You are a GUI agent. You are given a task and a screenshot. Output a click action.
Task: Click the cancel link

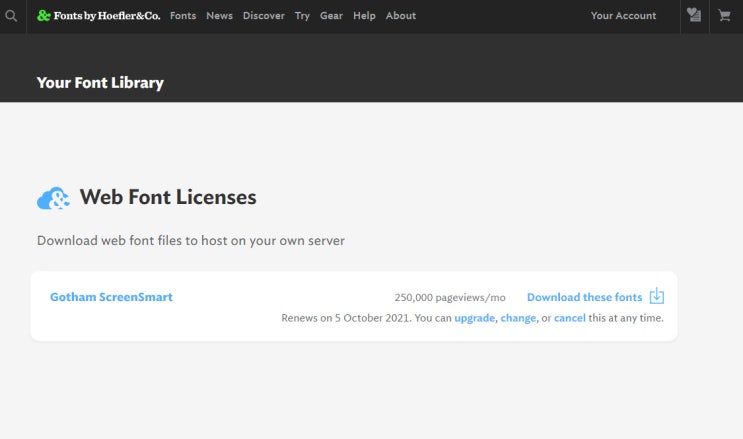[570, 318]
